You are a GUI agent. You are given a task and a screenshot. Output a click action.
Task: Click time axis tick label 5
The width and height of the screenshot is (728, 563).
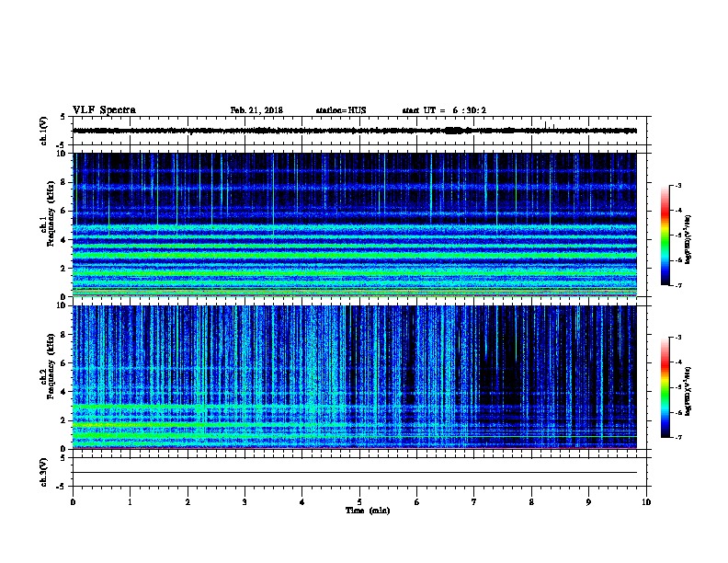tap(359, 501)
